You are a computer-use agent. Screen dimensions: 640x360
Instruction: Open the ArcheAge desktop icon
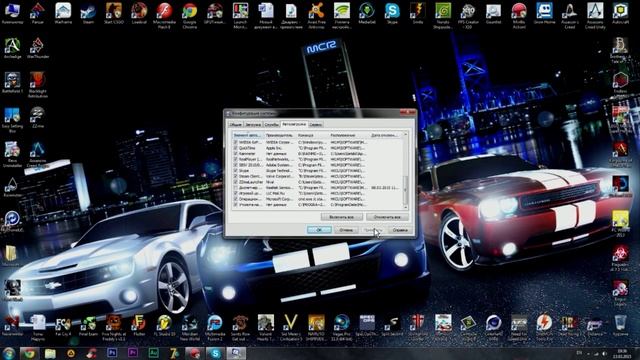(x=12, y=48)
